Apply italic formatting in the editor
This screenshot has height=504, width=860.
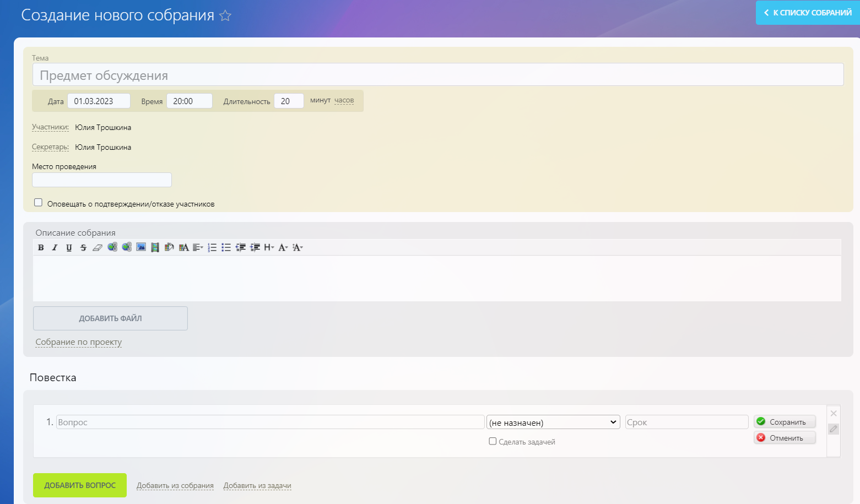pyautogui.click(x=55, y=248)
